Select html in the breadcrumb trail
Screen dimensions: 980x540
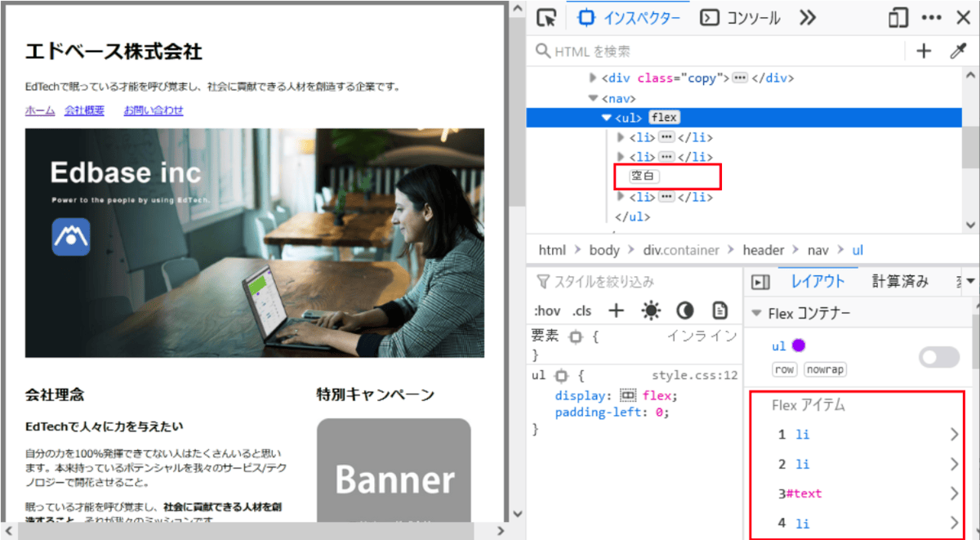[552, 250]
